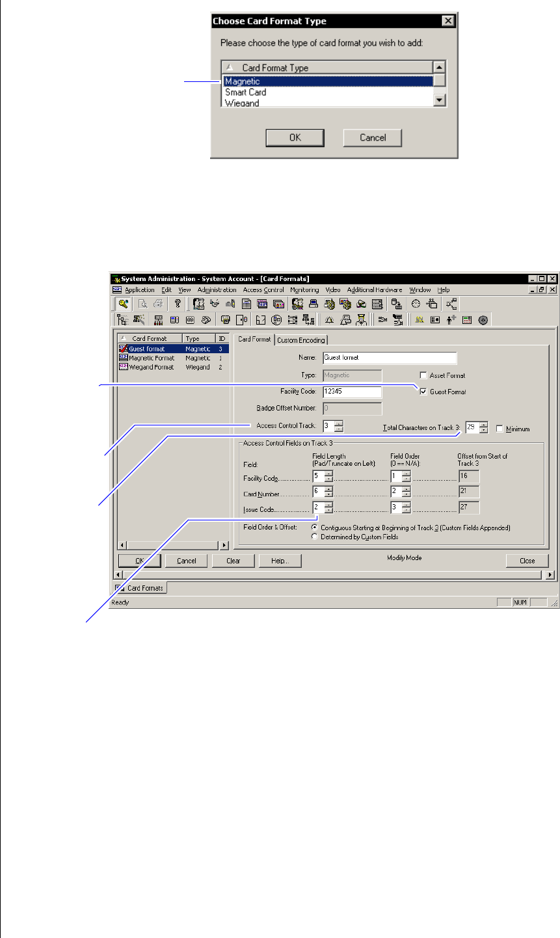Open print preview from the toolbar
Screen dimensions: 560x938
(142, 303)
